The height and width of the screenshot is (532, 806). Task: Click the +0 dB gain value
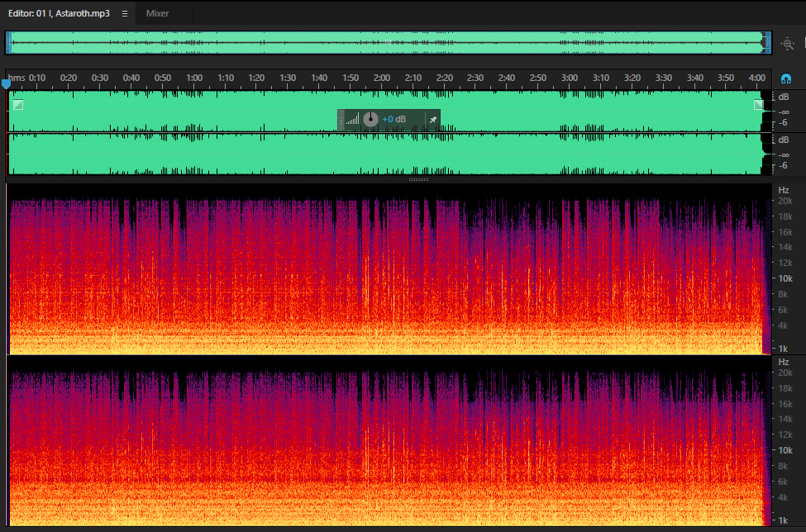(393, 119)
